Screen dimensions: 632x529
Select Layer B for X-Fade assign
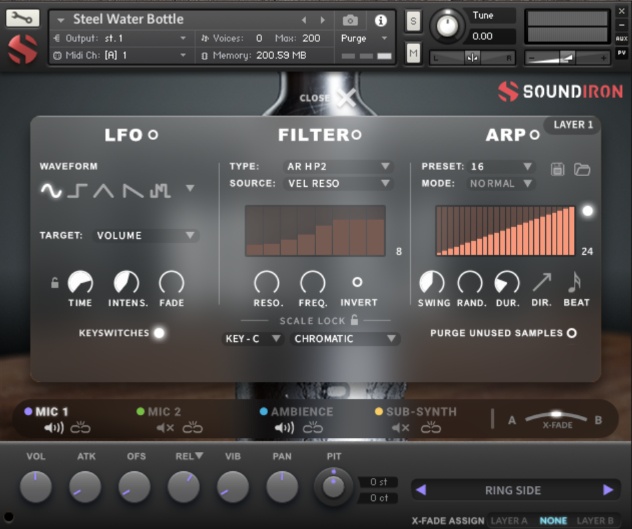pos(596,521)
